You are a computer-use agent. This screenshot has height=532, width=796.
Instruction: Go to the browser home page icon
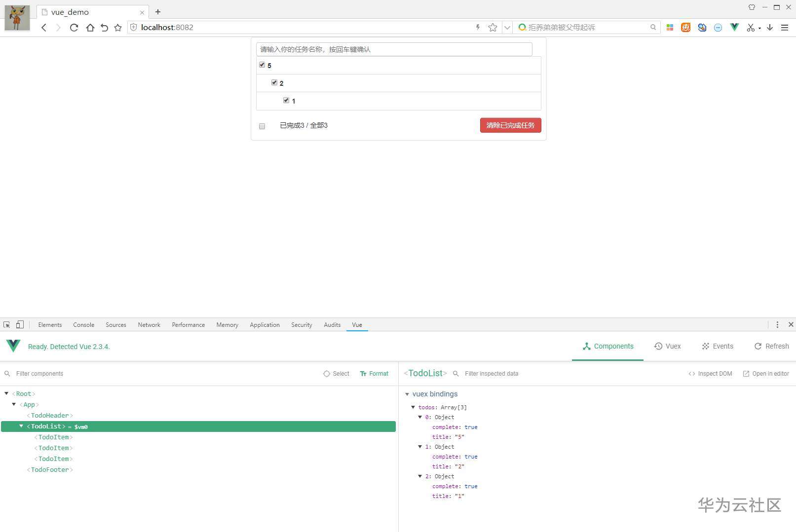click(90, 28)
